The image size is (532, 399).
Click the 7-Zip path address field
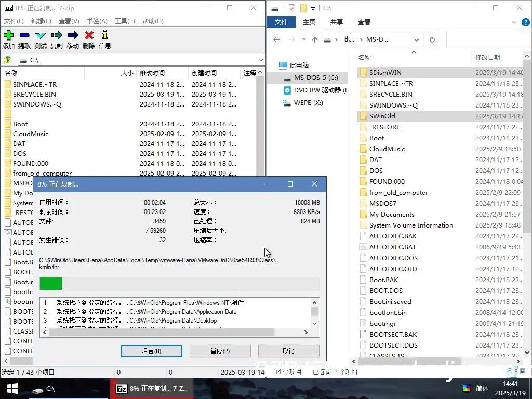point(141,60)
